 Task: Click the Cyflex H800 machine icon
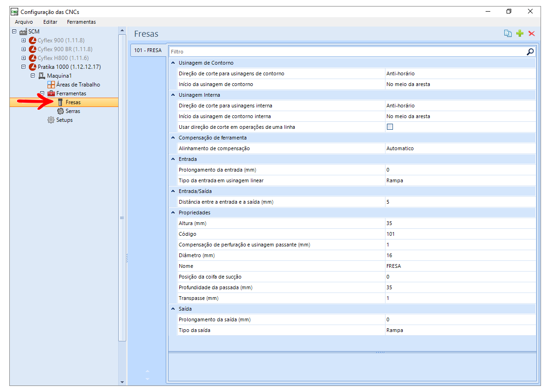point(33,58)
